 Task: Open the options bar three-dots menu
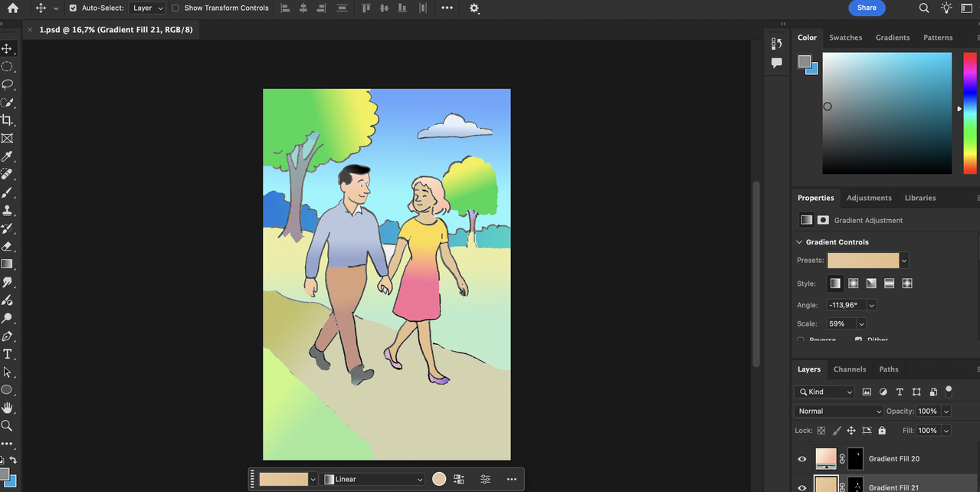[x=447, y=8]
